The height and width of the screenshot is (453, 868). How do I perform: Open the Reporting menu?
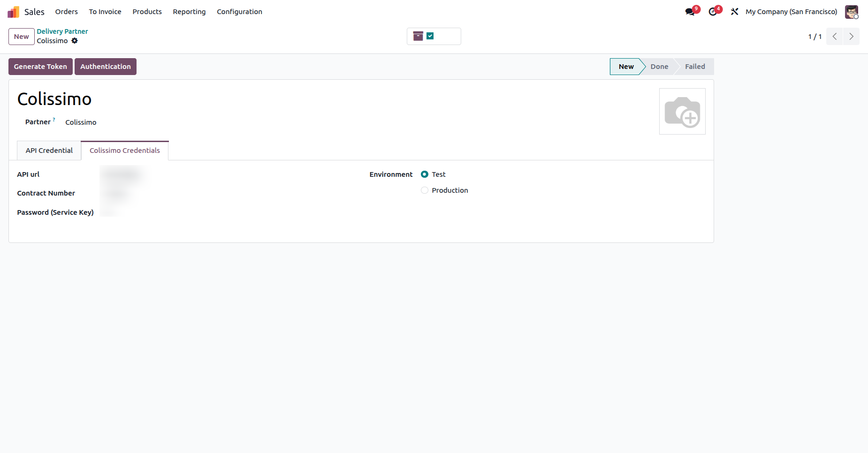[189, 12]
